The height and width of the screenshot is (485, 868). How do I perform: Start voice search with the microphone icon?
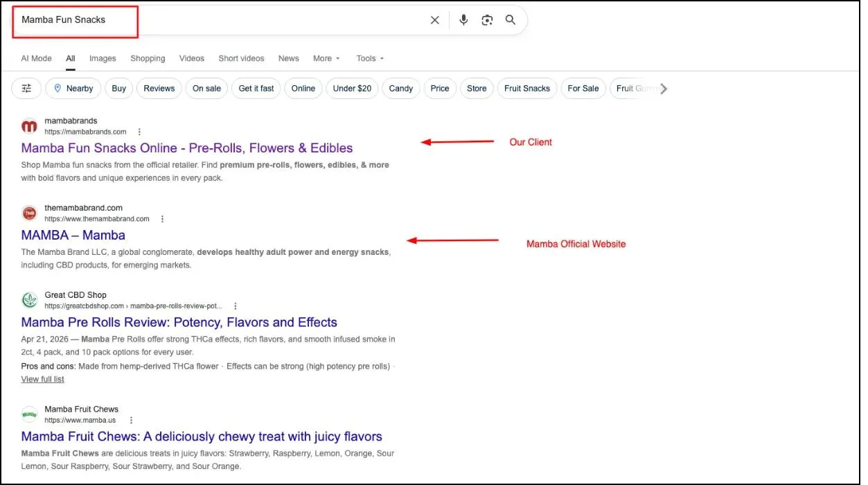click(463, 20)
